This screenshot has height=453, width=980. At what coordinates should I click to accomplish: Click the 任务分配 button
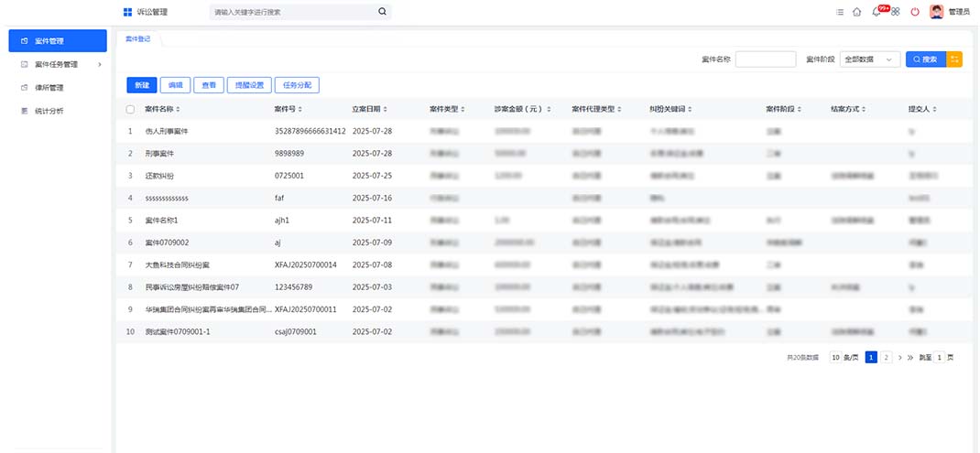point(298,85)
